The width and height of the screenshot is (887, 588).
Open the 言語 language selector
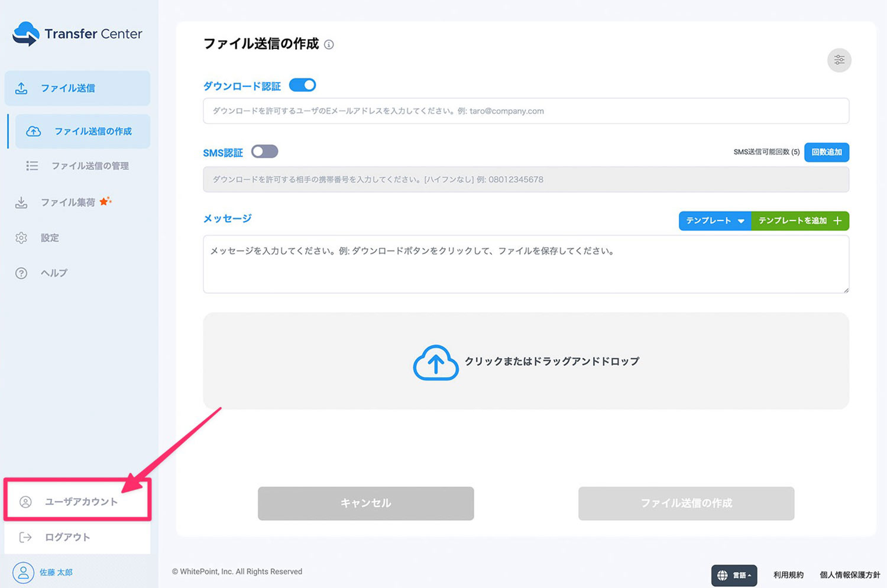click(733, 575)
